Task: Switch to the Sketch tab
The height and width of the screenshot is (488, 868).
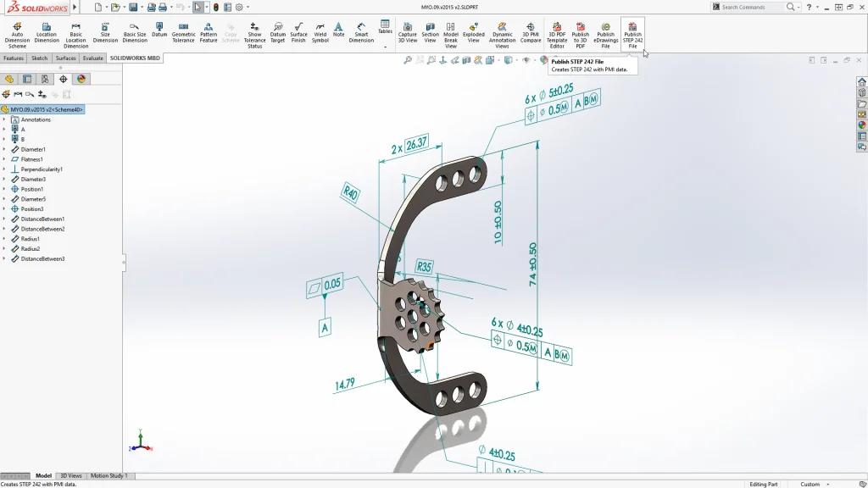Action: point(39,58)
